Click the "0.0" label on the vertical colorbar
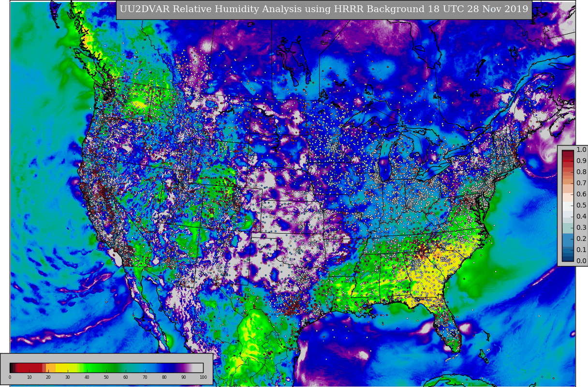 (581, 261)
